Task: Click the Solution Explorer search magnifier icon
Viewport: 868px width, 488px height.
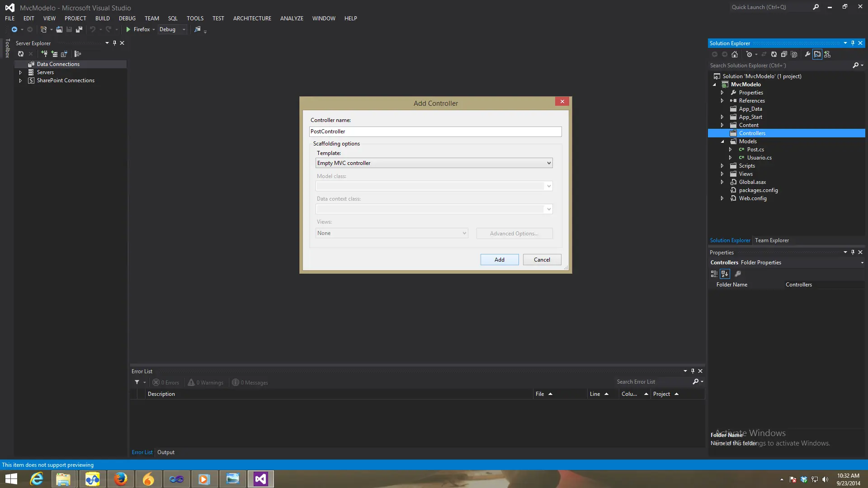Action: (855, 66)
